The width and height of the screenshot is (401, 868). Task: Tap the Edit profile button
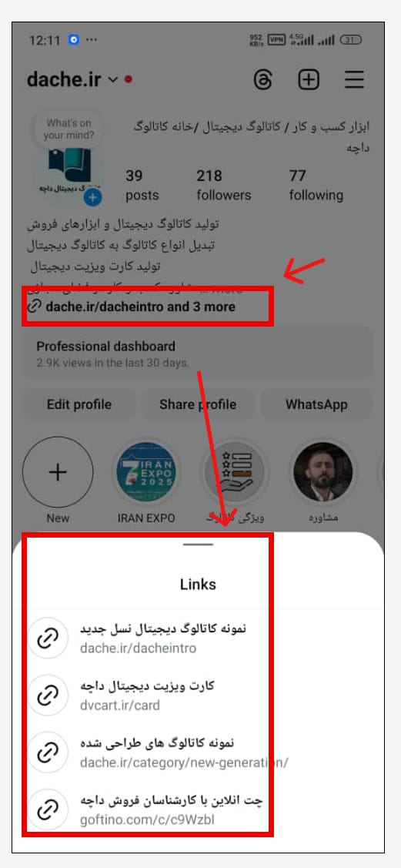[79, 404]
